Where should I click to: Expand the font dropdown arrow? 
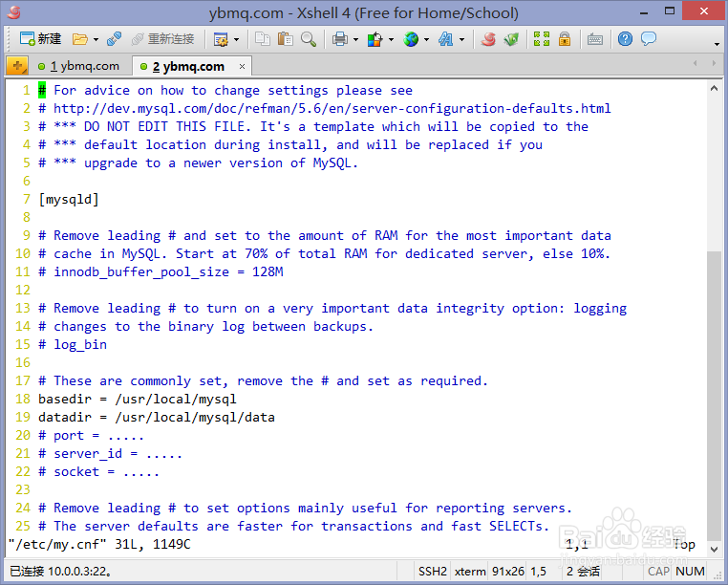(x=461, y=39)
